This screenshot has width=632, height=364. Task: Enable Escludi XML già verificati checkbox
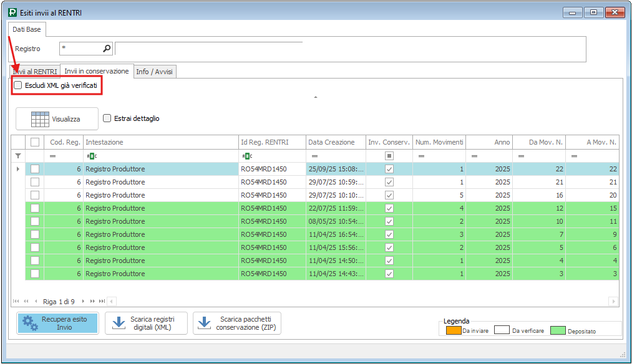(18, 85)
